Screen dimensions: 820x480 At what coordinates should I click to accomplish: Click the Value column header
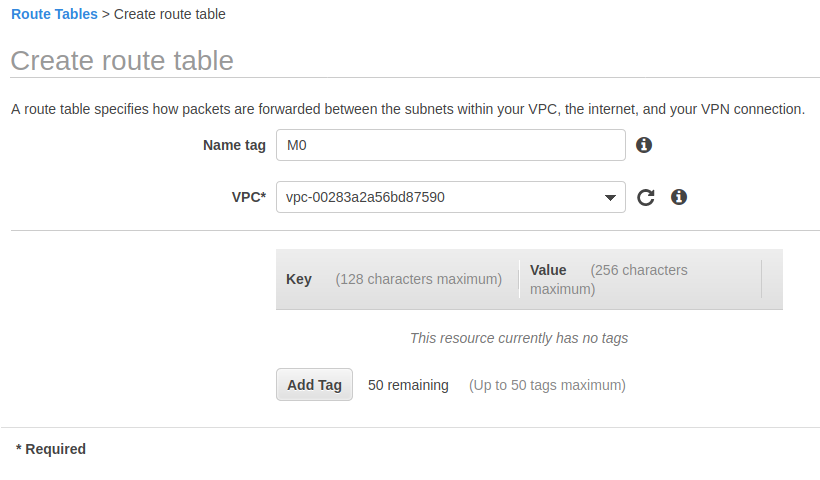click(548, 270)
